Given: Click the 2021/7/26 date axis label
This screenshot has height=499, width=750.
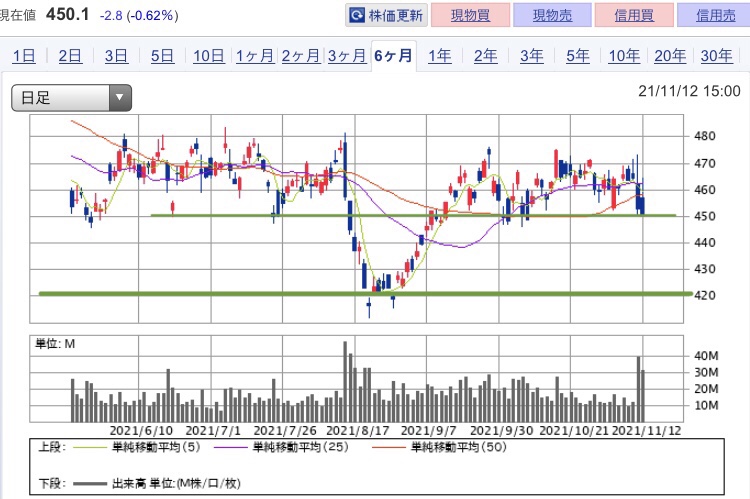Looking at the screenshot, I should [285, 430].
